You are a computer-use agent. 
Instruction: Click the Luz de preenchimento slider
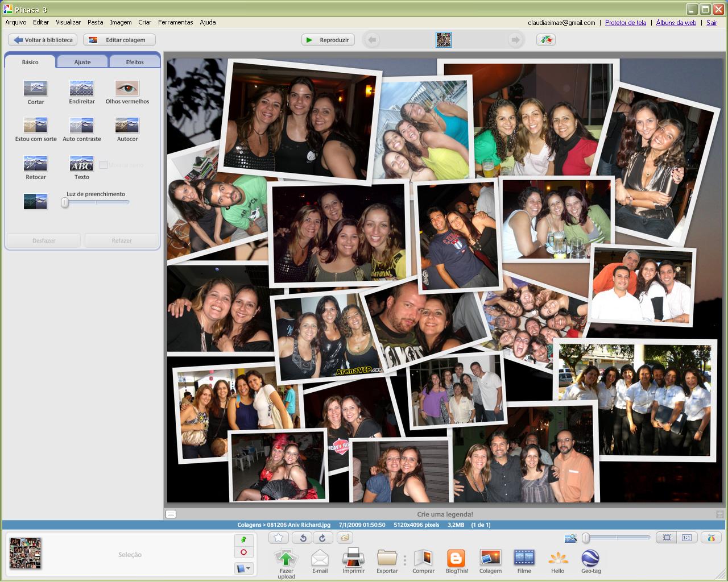(x=96, y=202)
